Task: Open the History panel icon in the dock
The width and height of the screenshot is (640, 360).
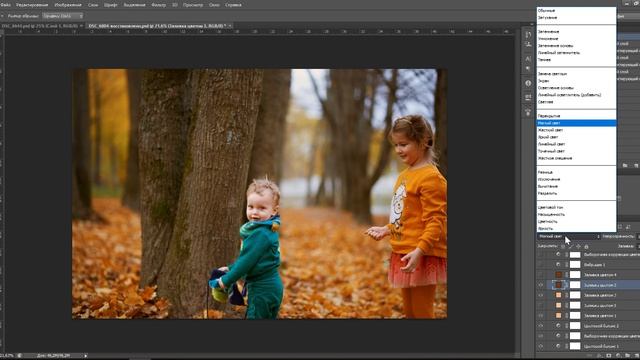Action: pyautogui.click(x=528, y=35)
